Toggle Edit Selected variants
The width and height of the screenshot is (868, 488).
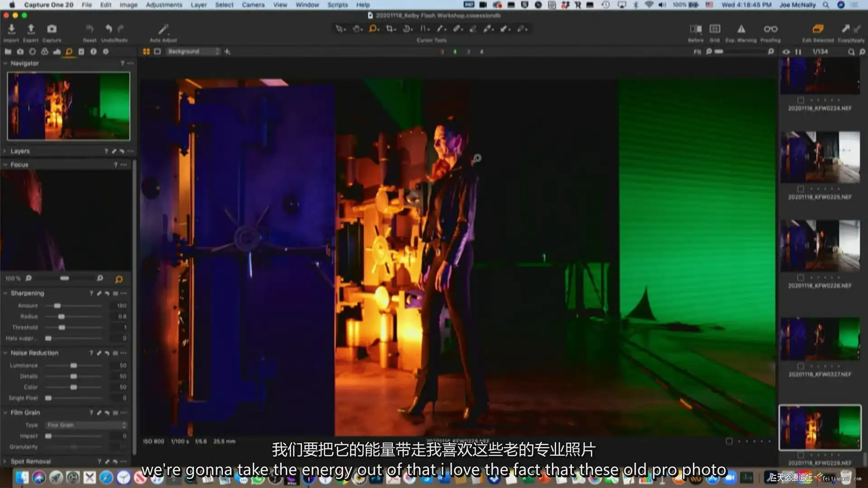817,29
